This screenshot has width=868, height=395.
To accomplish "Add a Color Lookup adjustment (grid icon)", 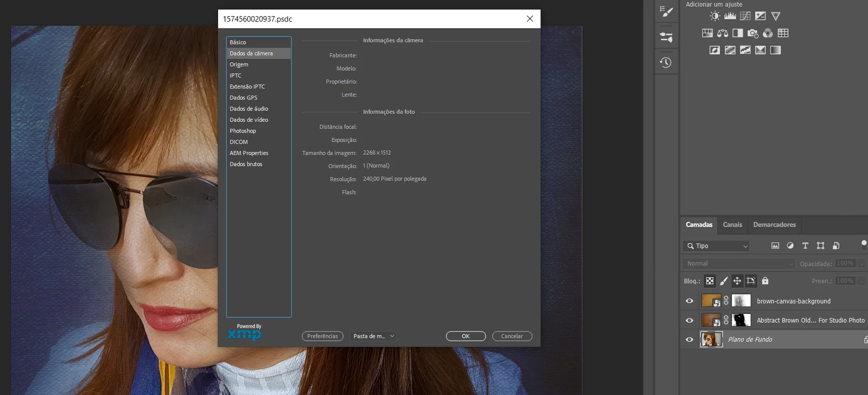I will point(783,33).
